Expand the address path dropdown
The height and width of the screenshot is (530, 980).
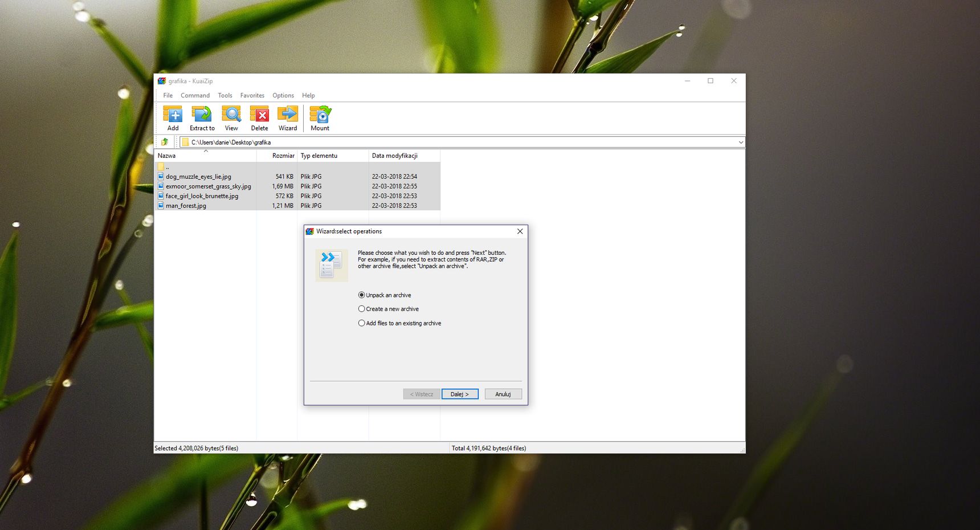click(741, 142)
